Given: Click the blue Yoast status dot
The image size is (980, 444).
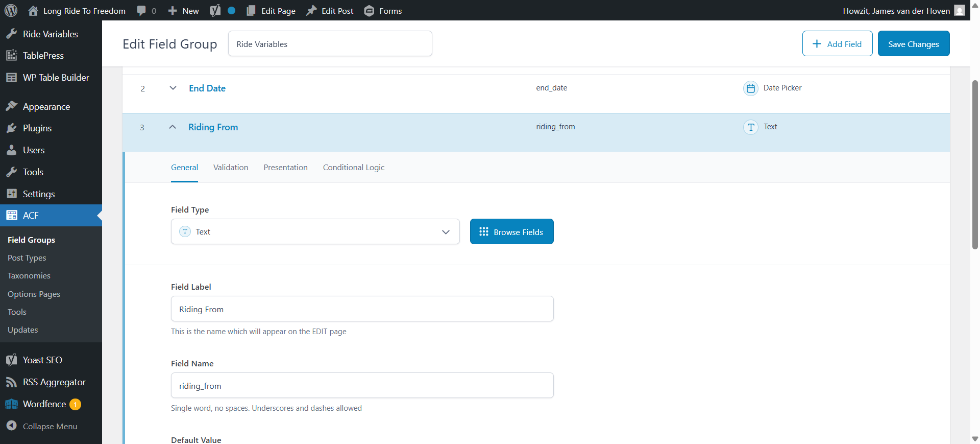Looking at the screenshot, I should (231, 10).
